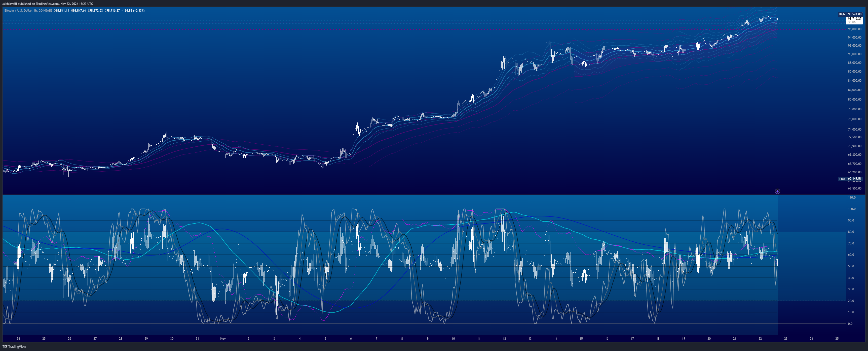Click date 9 on the time axis
The width and height of the screenshot is (868, 351).
tap(428, 338)
